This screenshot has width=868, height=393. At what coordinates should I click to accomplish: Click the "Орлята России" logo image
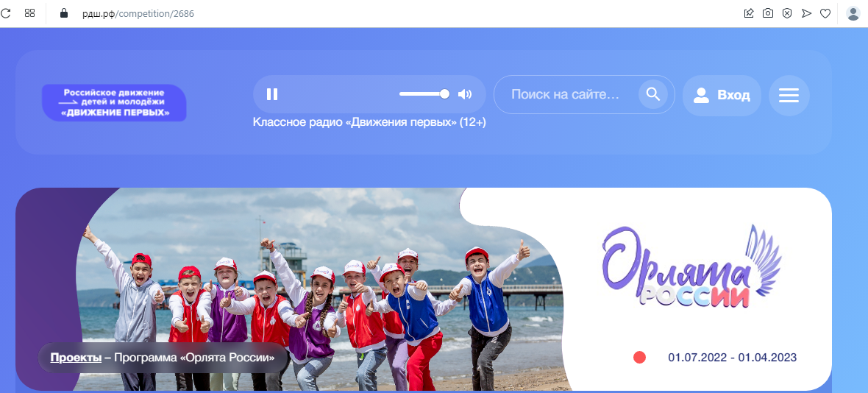[692, 267]
